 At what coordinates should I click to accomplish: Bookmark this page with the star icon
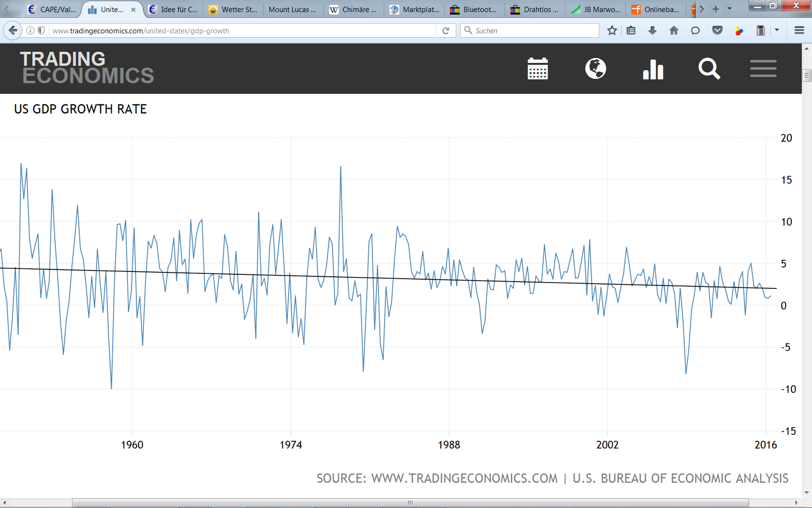coord(612,30)
